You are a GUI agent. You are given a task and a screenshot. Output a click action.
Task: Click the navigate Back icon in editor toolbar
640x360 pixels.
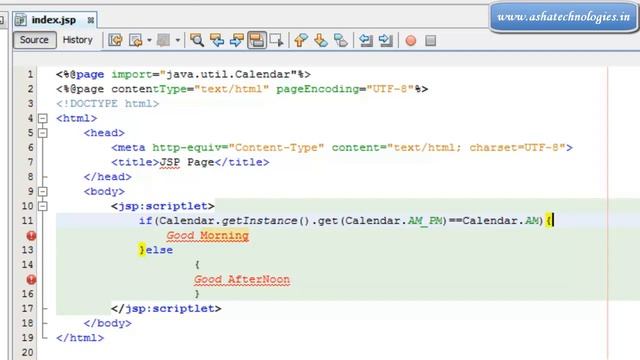(136, 40)
